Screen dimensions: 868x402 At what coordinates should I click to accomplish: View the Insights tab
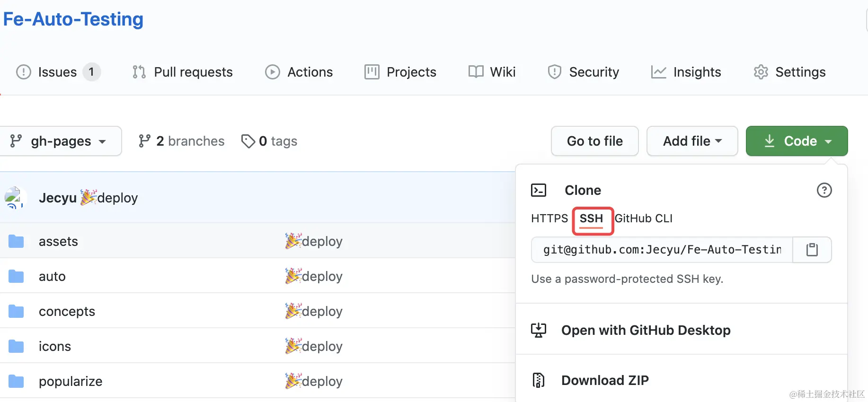686,72
